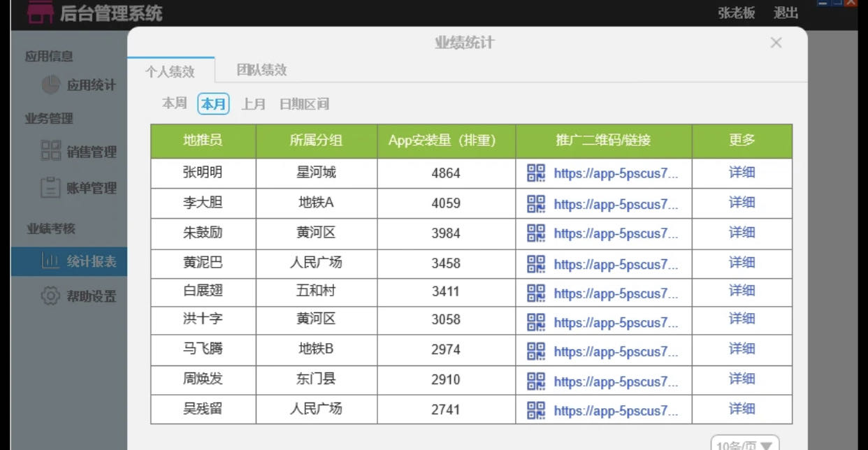
Task: Open QR code icon in 马飞腾 row
Action: [x=536, y=351]
